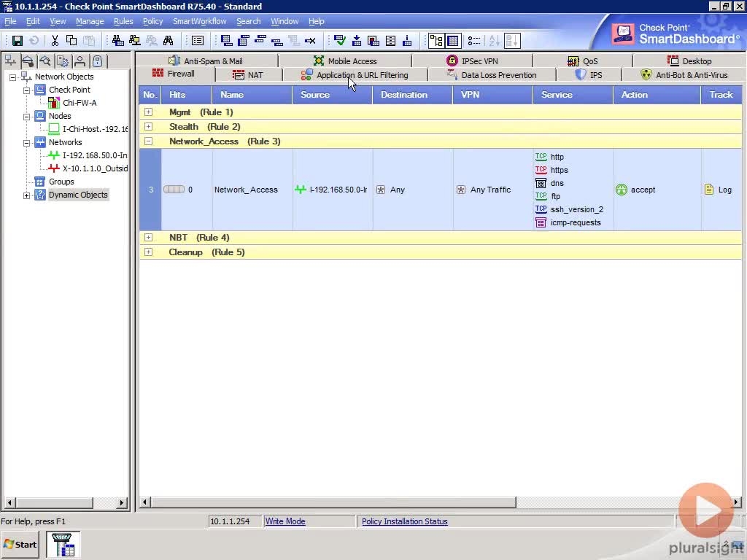
Task: Toggle the Rule Base grid view icon
Action: pos(452,41)
